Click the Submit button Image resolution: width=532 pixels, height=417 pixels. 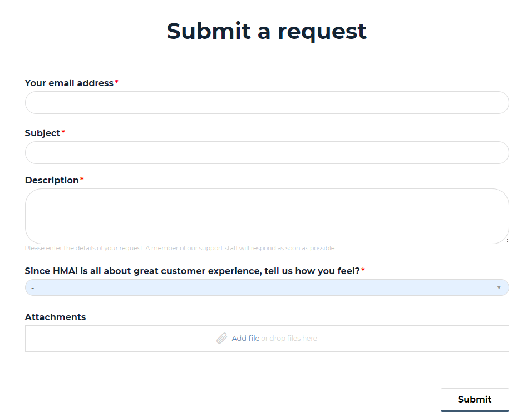pos(475,400)
